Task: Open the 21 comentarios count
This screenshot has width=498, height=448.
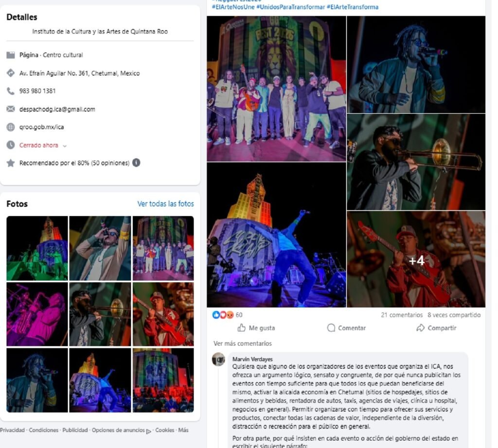Action: pos(402,315)
